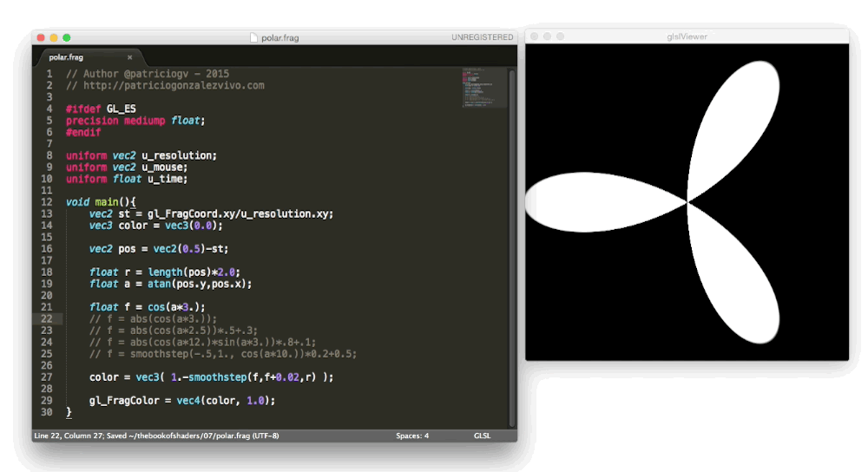
Task: Click line number 22 in the gutter
Action: [x=46, y=318]
